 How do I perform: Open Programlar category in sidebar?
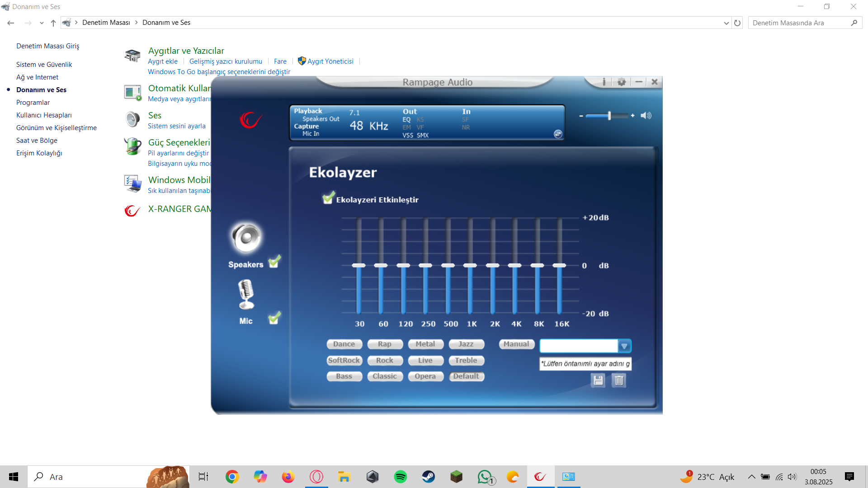(x=33, y=103)
